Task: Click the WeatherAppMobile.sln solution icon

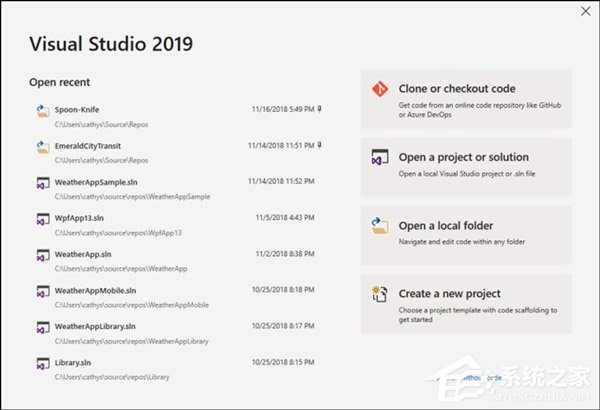Action: pyautogui.click(x=43, y=292)
